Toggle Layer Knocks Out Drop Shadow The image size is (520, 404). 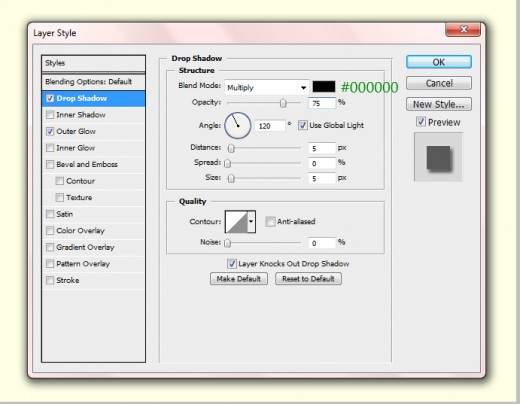232,264
